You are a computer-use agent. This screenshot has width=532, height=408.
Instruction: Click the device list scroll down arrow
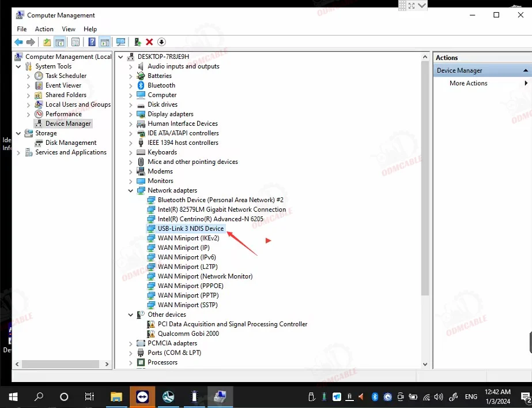(425, 364)
